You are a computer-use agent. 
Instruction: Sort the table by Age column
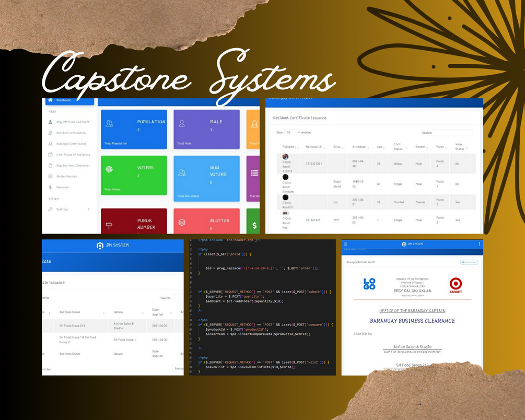(381, 147)
